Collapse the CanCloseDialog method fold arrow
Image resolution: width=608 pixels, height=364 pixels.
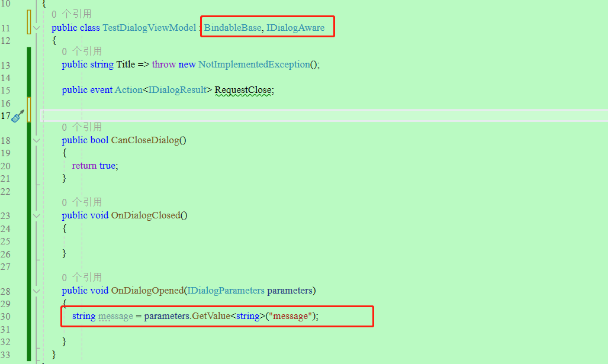(37, 140)
